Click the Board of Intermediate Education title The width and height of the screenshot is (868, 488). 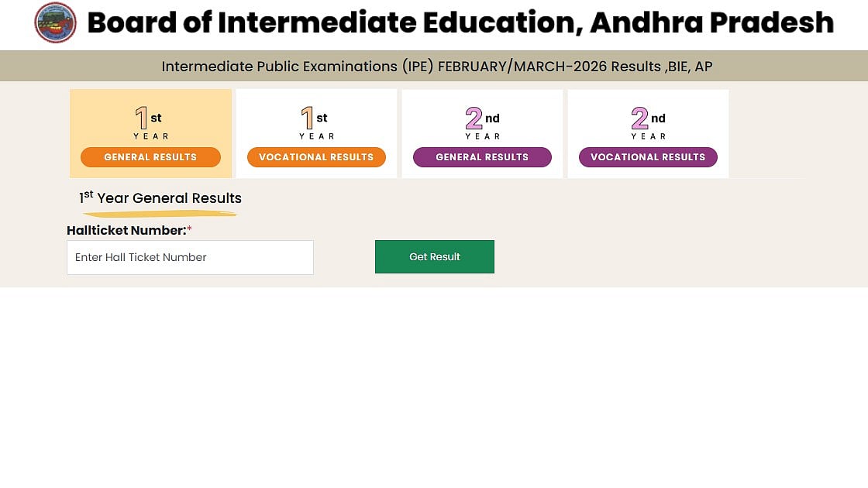coord(460,23)
